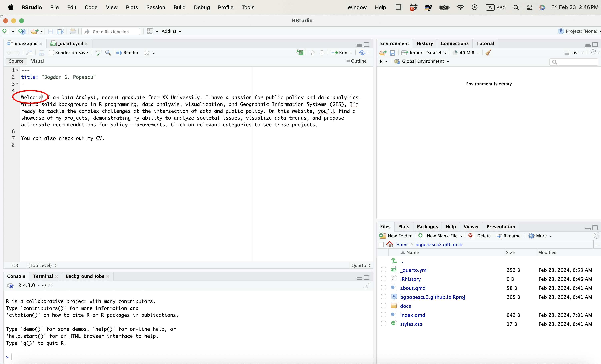Screen dimensions: 601x364
Task: Click the insert new code chunk icon
Action: (x=300, y=53)
